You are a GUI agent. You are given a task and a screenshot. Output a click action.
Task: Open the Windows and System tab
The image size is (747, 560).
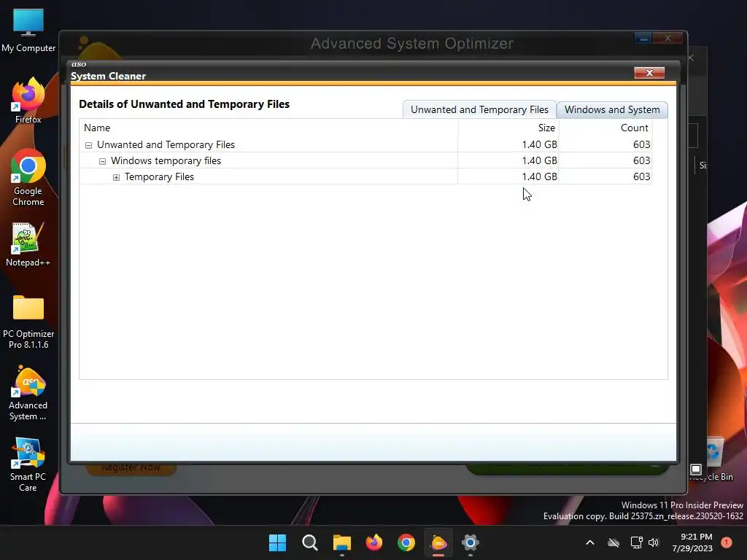tap(612, 109)
